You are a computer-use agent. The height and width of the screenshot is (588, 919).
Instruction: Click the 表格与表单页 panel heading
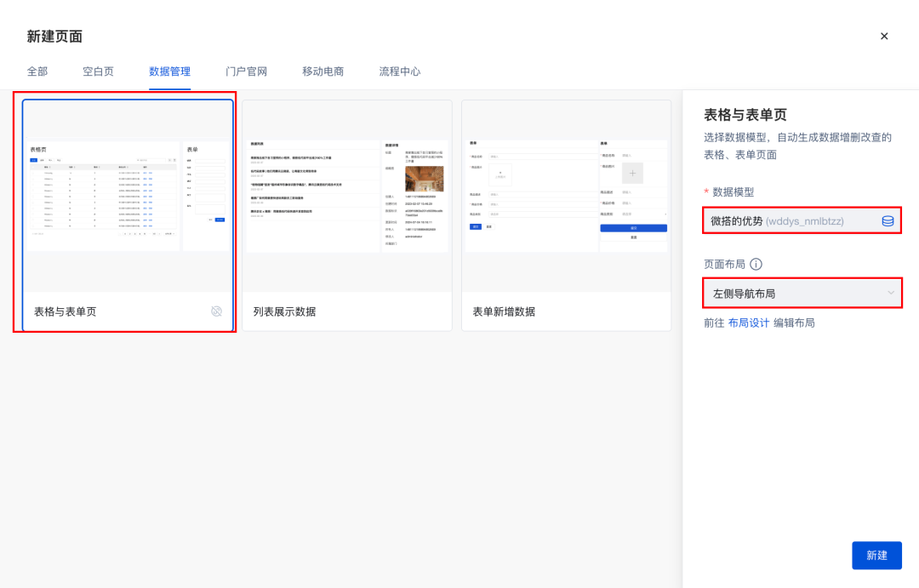click(745, 115)
